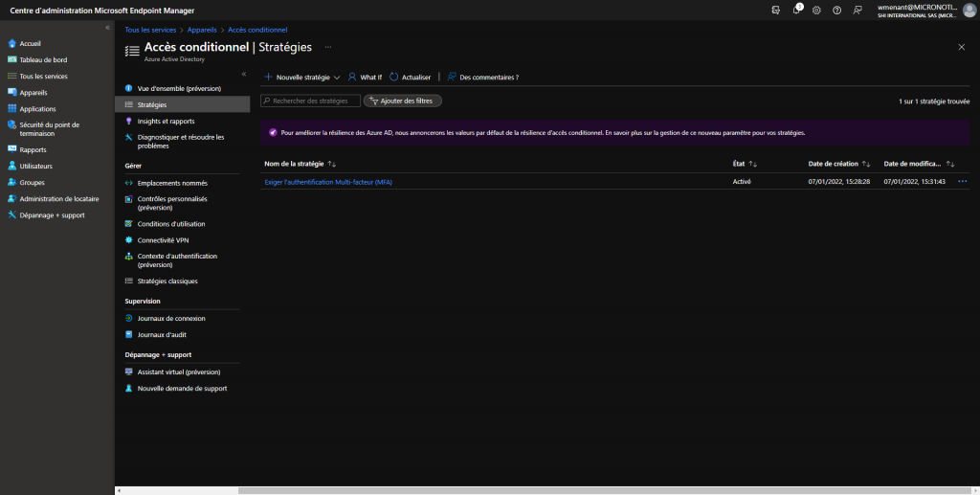Open the notifications bell icon
This screenshot has height=495, width=980.
tap(796, 10)
